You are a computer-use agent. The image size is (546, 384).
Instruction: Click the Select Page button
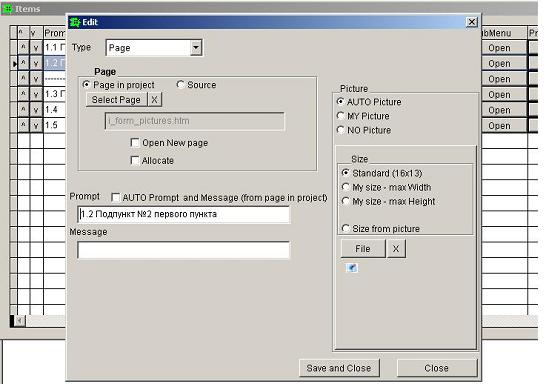pyautogui.click(x=116, y=100)
